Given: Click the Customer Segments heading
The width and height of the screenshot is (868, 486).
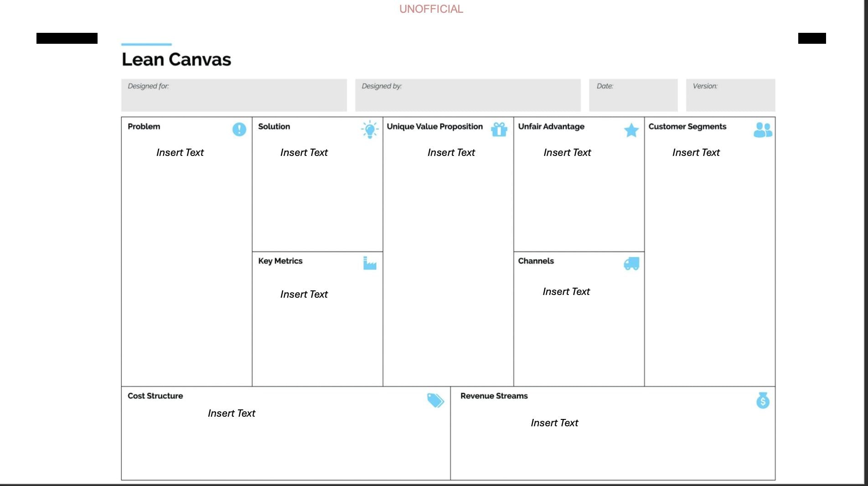Looking at the screenshot, I should pos(687,126).
